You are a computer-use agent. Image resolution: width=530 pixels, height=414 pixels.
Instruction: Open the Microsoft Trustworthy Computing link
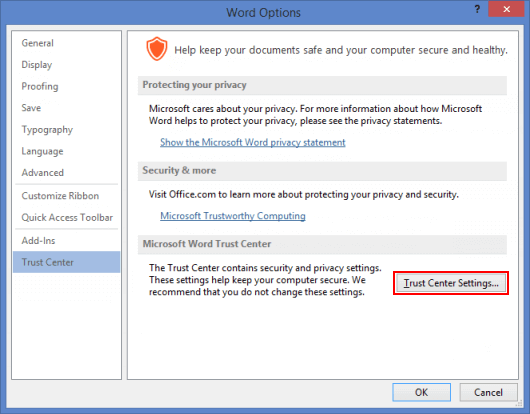(x=233, y=216)
